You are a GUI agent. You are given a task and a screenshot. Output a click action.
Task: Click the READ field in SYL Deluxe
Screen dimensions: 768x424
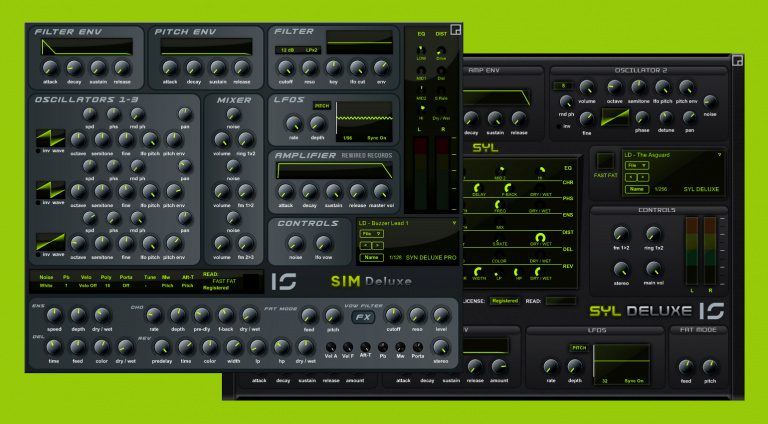coord(561,301)
